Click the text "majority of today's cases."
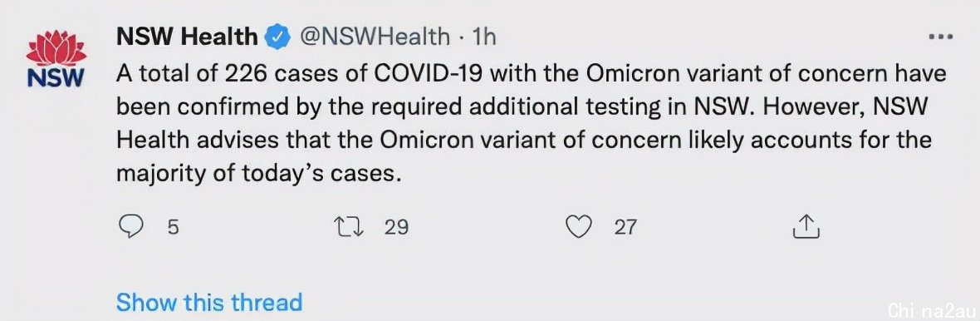This screenshot has width=980, height=321. click(x=257, y=173)
